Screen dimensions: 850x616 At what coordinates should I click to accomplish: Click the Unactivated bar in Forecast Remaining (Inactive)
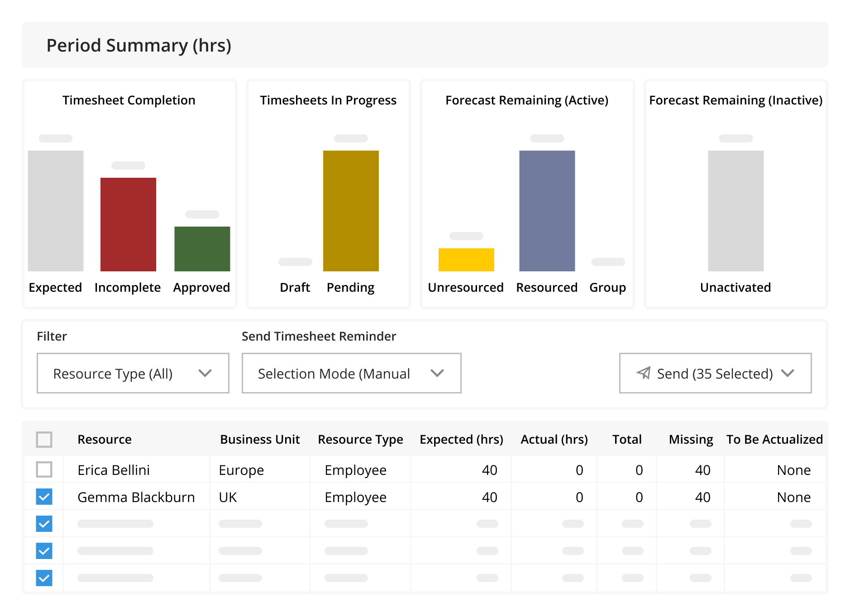click(x=735, y=210)
